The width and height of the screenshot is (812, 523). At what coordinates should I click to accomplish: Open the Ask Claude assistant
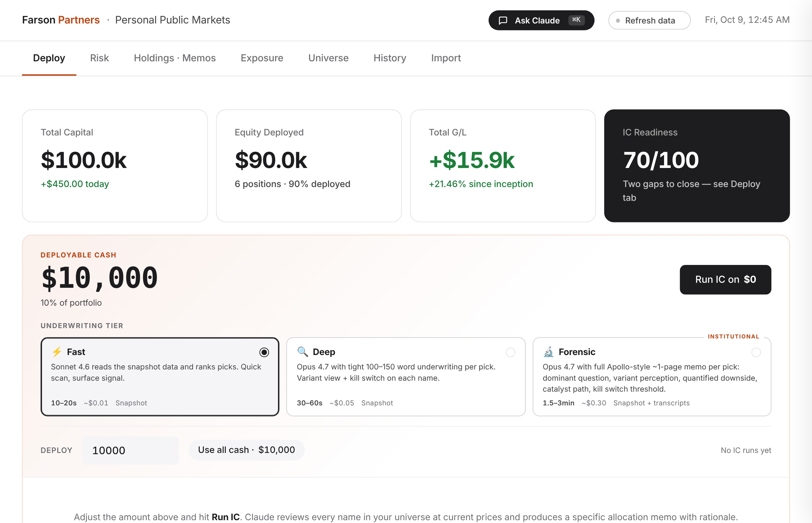[541, 20]
